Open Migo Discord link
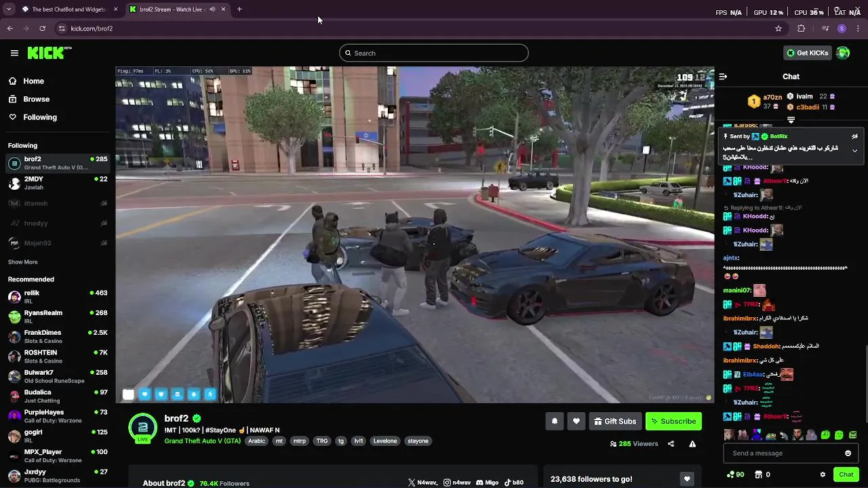Screen dimensions: 868x488 [487, 483]
